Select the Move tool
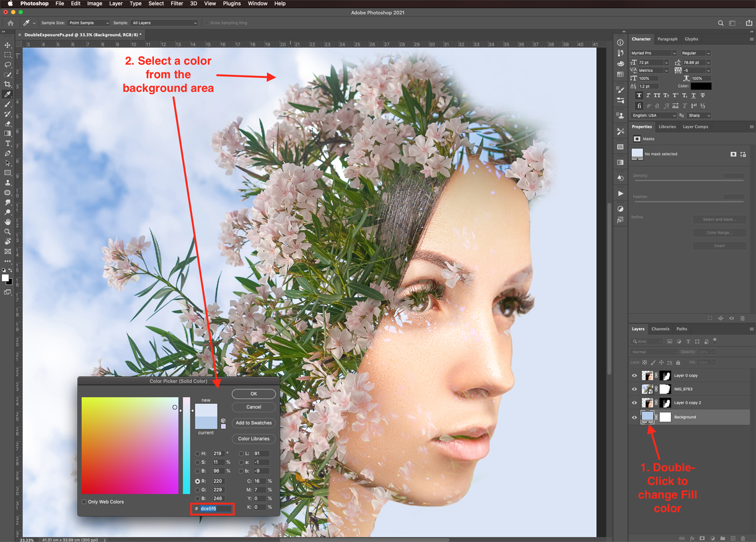This screenshot has width=756, height=542. coord(8,45)
